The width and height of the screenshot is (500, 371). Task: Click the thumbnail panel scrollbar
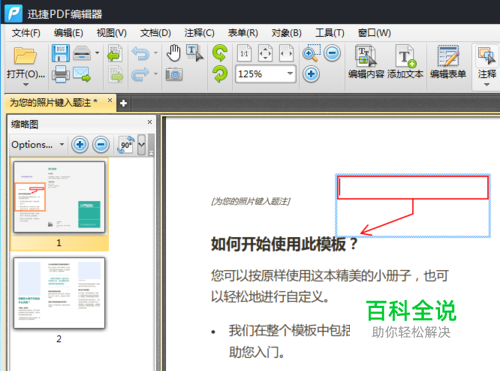pyautogui.click(x=151, y=145)
